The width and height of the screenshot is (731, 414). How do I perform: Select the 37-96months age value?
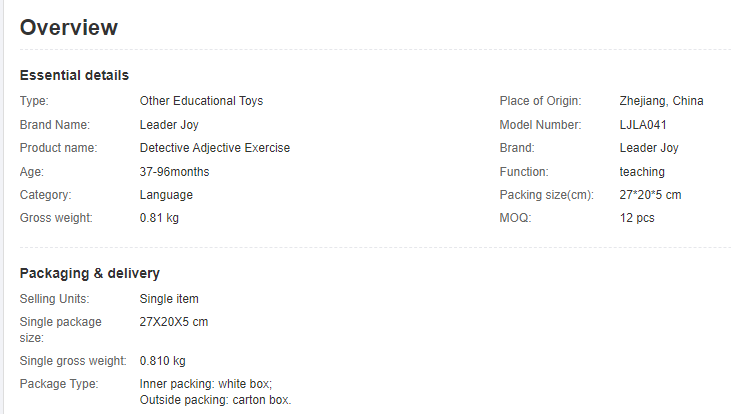(x=174, y=172)
